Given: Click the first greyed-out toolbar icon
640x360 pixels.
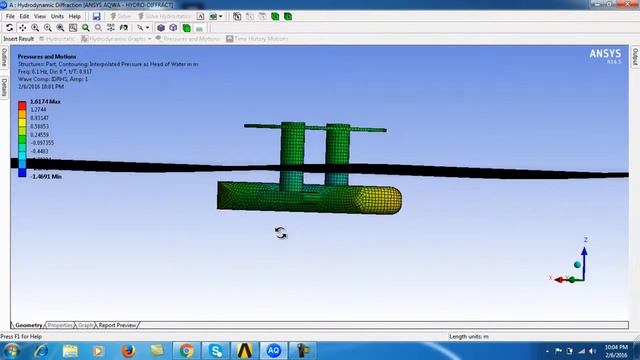Looking at the screenshot, I should point(250,16).
